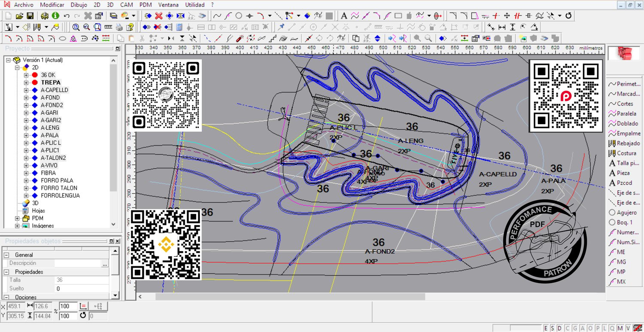The image size is (644, 332).
Task: Click the red firecracker explode icon
Action: tap(240, 38)
